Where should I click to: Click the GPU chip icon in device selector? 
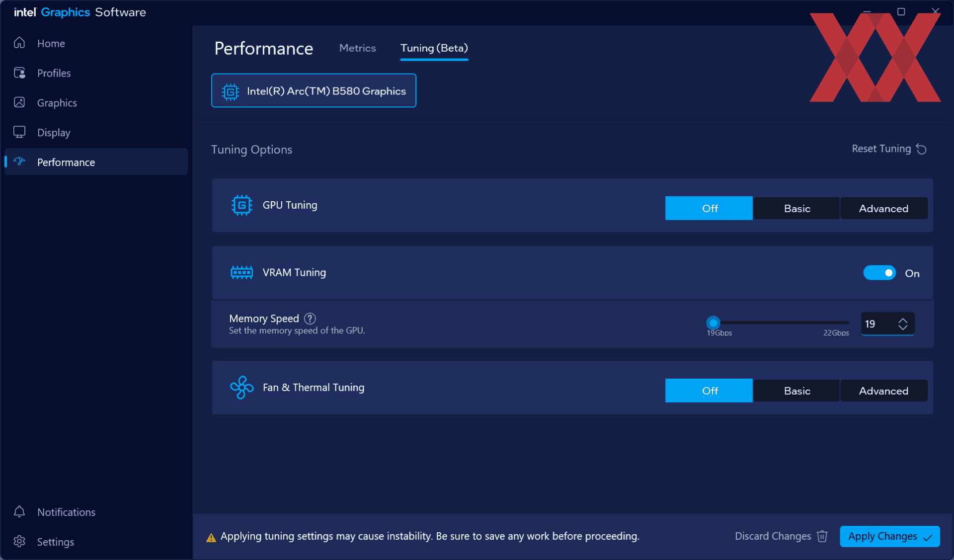pyautogui.click(x=231, y=91)
